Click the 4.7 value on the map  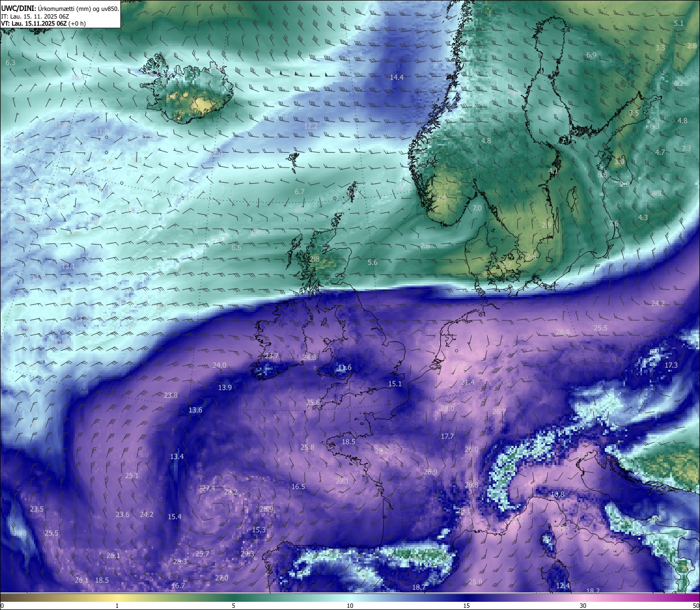click(x=660, y=152)
